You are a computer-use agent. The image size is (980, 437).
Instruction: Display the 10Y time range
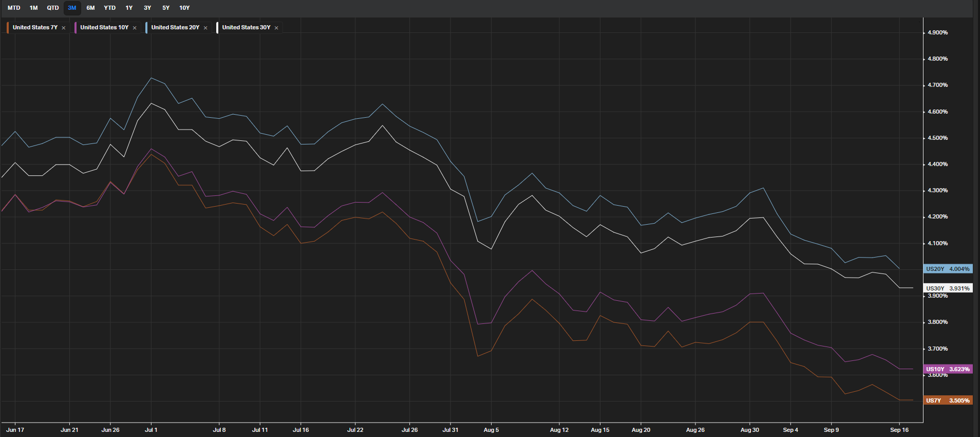(184, 8)
